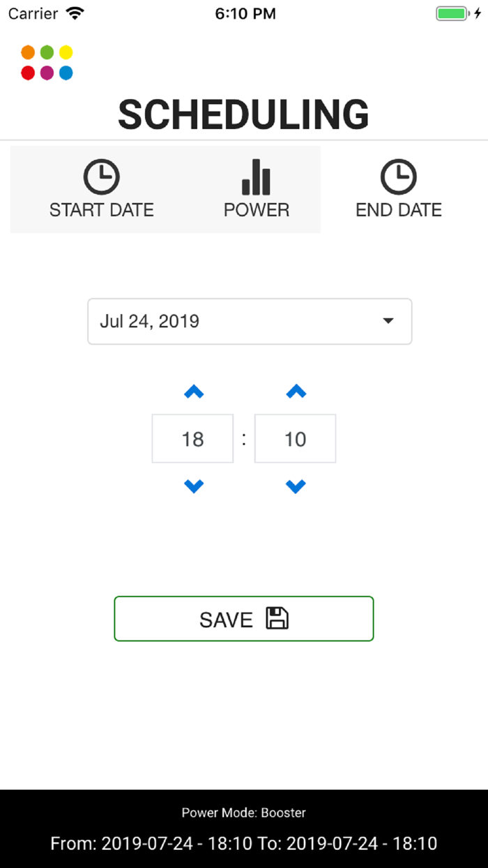Click the Wi-Fi icon in status bar
488x868 pixels.
(75, 12)
